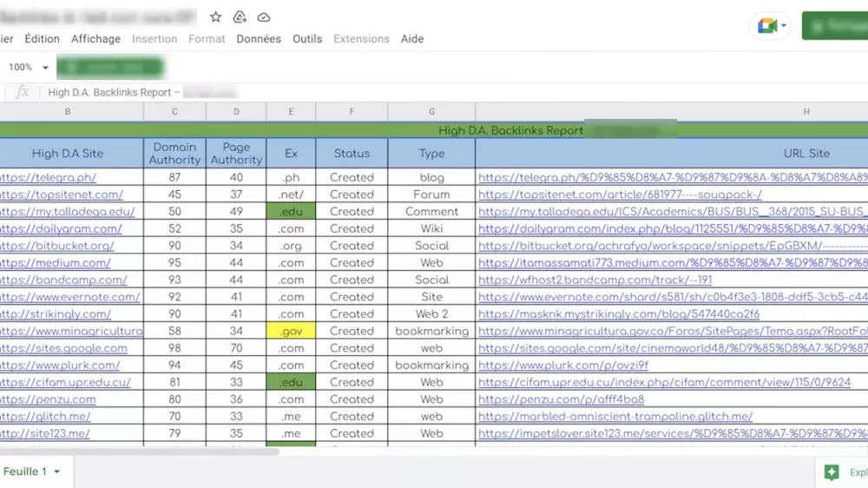Select column C header

point(174,111)
